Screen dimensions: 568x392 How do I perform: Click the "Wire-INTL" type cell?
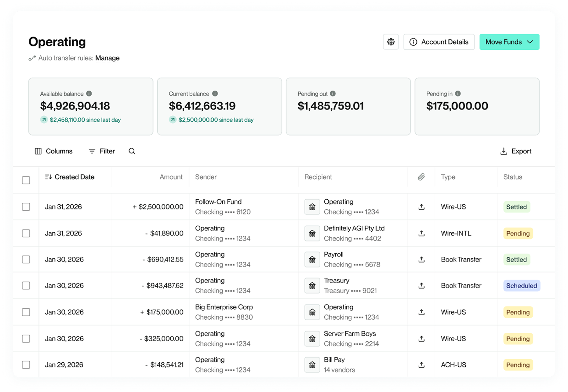(456, 233)
